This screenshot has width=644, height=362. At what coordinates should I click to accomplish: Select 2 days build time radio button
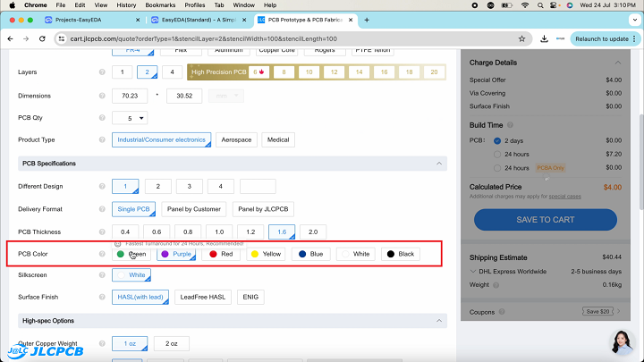497,141
